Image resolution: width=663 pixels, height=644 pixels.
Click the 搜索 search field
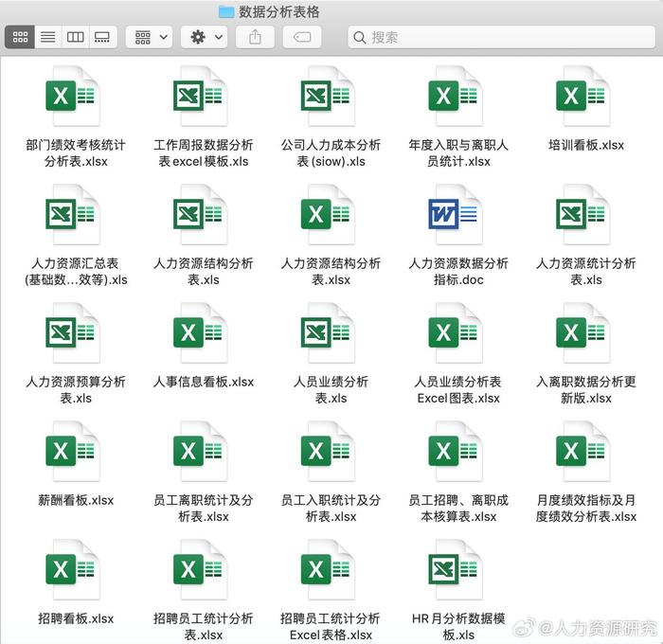[x=501, y=37]
